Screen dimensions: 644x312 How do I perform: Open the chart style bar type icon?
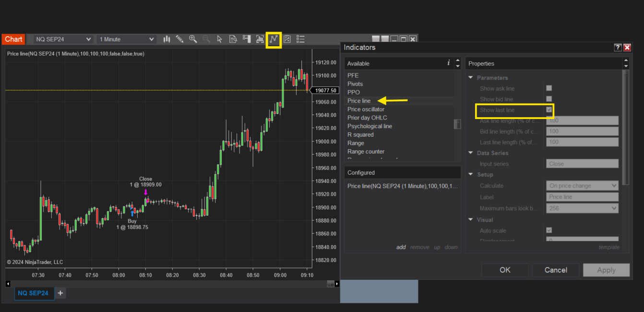(167, 39)
